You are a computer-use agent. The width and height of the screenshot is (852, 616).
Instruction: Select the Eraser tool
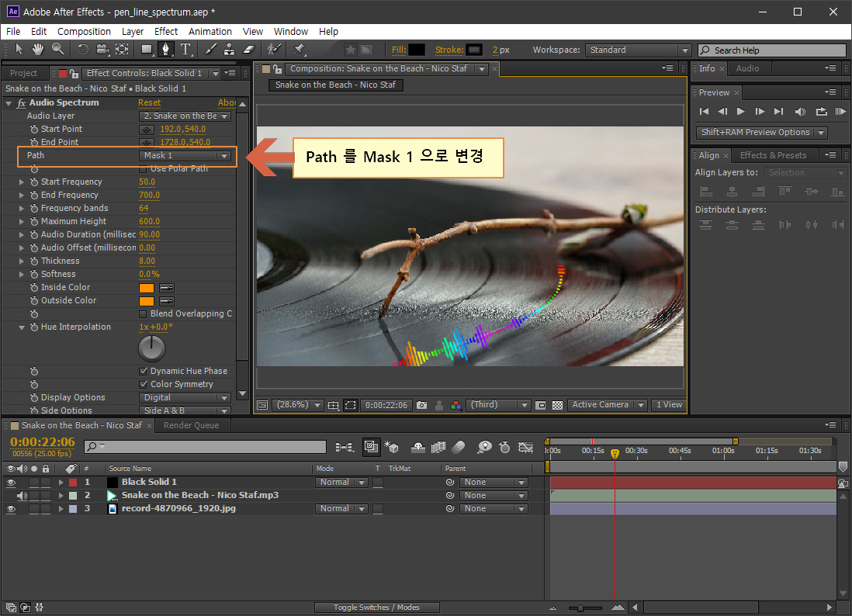[249, 50]
